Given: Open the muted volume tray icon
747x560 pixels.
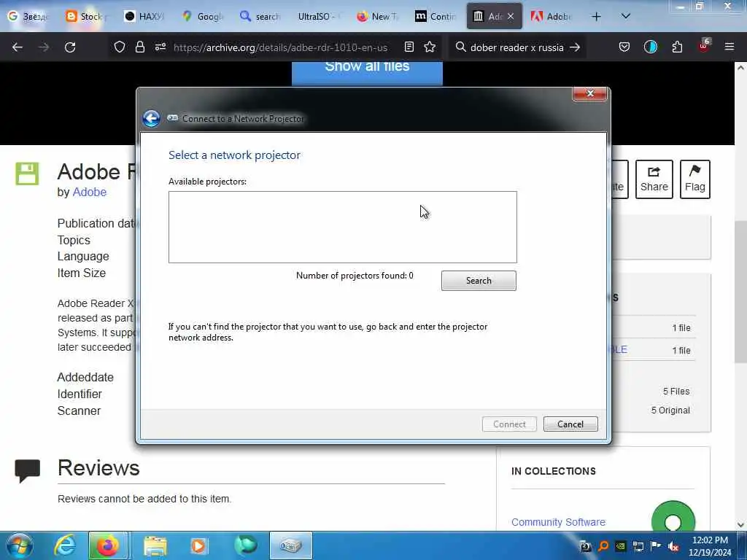Looking at the screenshot, I should [673, 547].
